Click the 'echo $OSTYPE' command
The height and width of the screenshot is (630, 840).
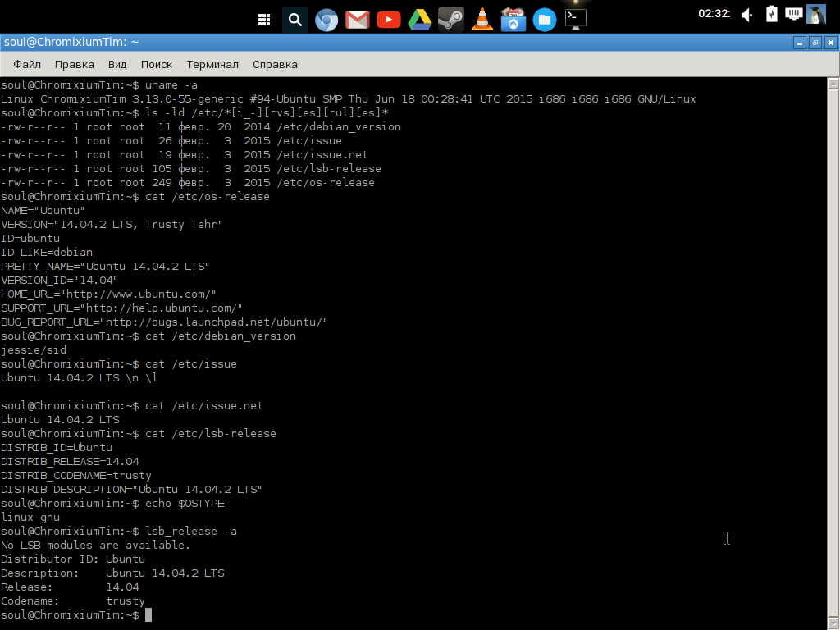[185, 503]
